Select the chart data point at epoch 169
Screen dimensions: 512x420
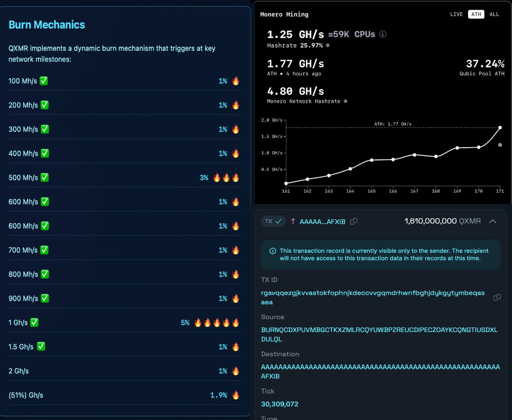coord(457,148)
